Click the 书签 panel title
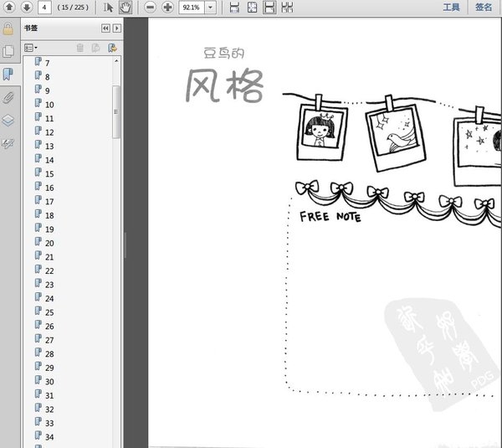Viewport: 502px width, 448px height. pos(31,28)
